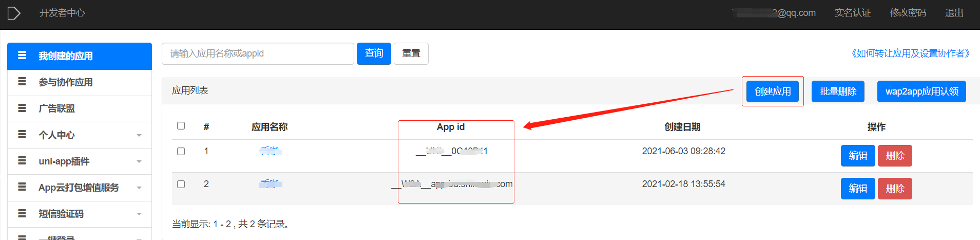Open app name link in row 1
This screenshot has height=240, width=980.
271,151
